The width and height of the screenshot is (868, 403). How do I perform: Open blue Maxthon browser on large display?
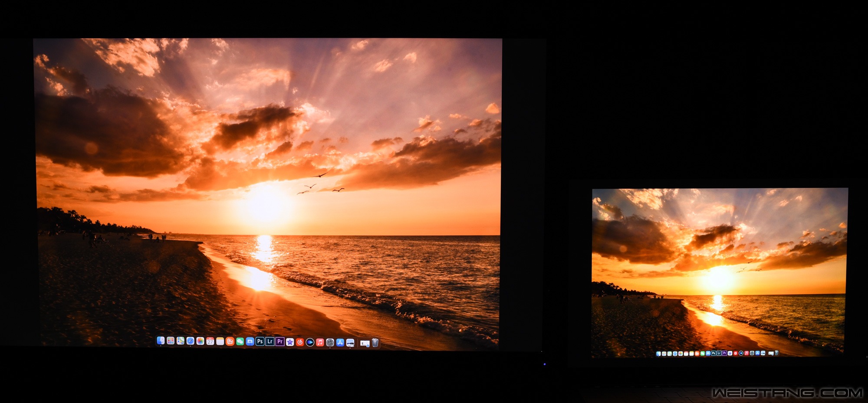[250, 341]
